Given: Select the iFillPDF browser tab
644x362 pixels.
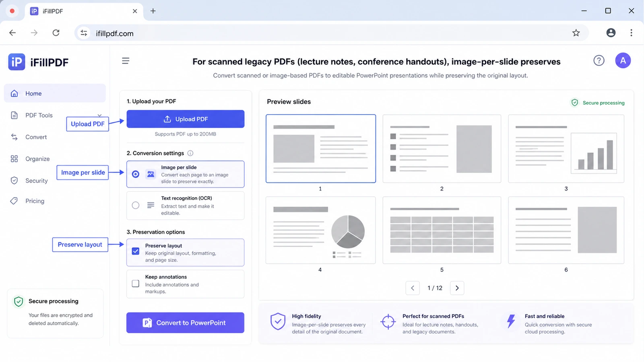Looking at the screenshot, I should [85, 11].
